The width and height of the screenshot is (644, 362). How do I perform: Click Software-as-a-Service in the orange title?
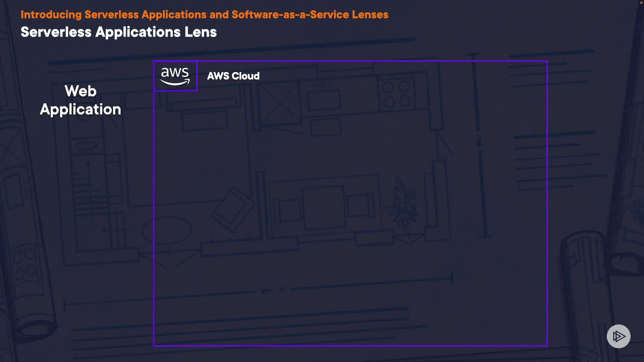(x=290, y=15)
